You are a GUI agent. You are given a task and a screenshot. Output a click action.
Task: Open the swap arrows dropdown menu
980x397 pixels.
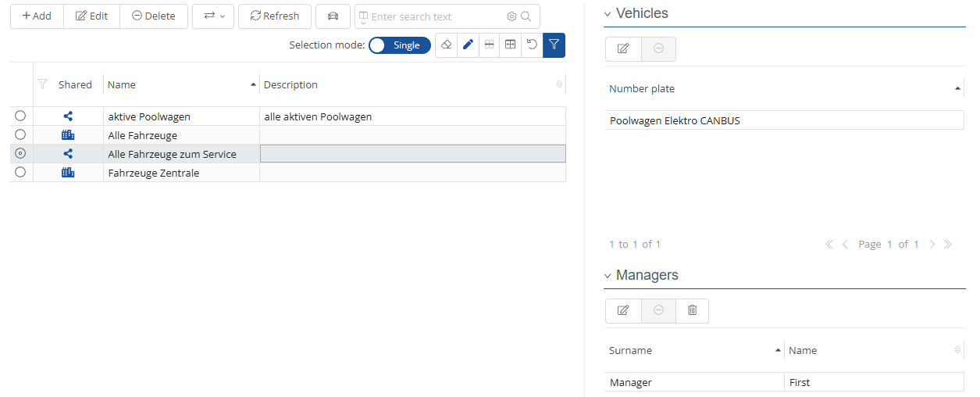coord(213,16)
